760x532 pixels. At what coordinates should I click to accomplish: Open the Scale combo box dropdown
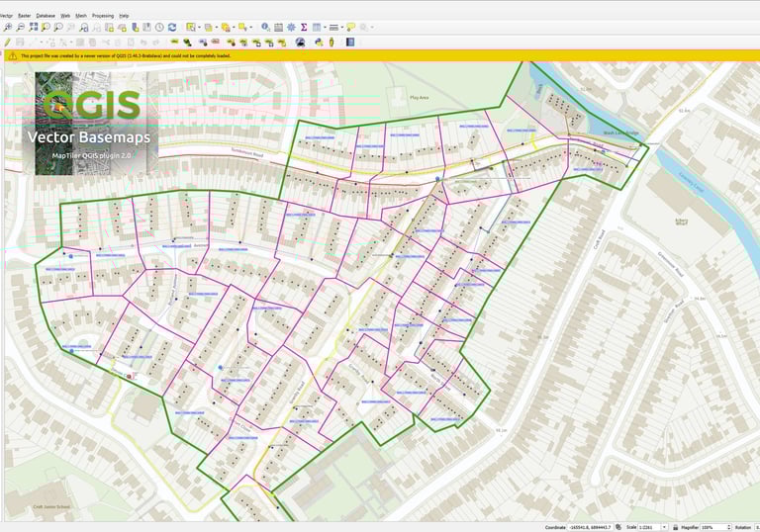coord(665,527)
